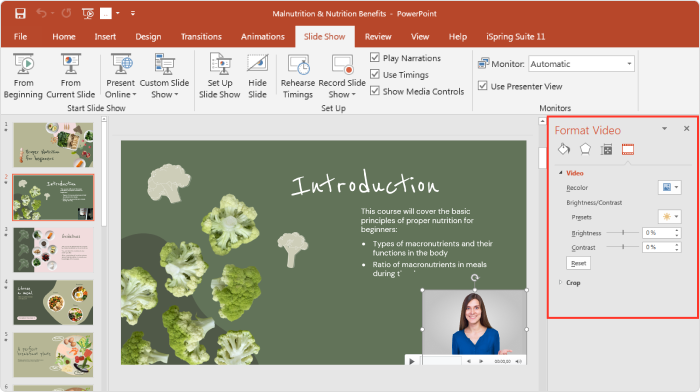Viewport: 700px width, 392px height.
Task: Start the show From Current Slide
Action: 71,76
